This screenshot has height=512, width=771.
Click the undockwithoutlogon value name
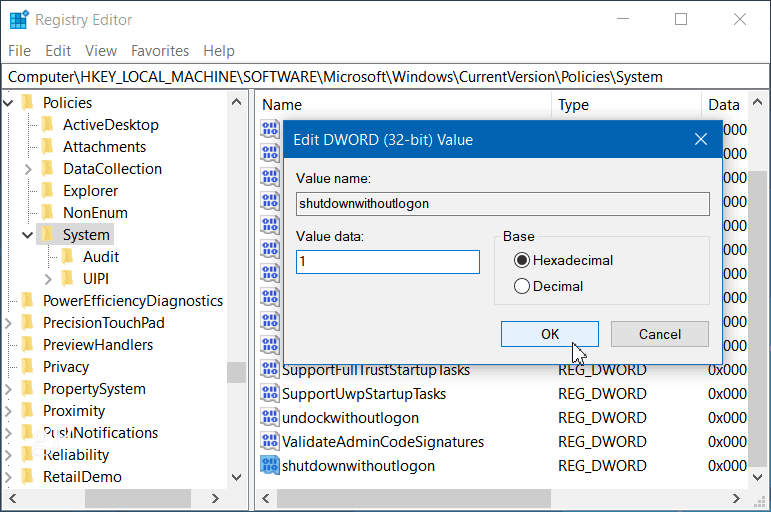(x=350, y=418)
